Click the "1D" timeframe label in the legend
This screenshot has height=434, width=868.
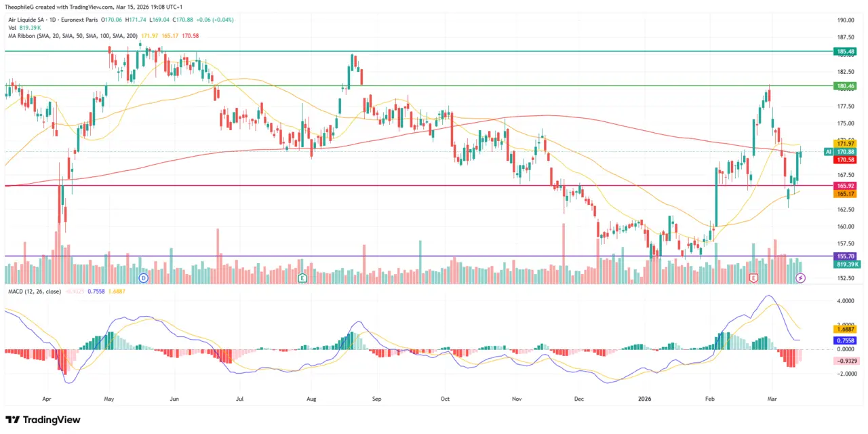(52, 20)
